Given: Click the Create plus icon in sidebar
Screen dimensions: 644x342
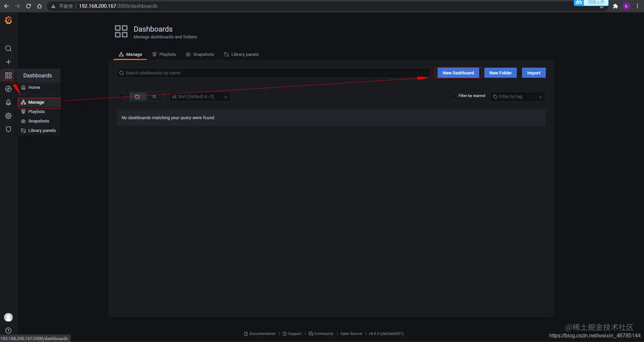Looking at the screenshot, I should point(8,62).
